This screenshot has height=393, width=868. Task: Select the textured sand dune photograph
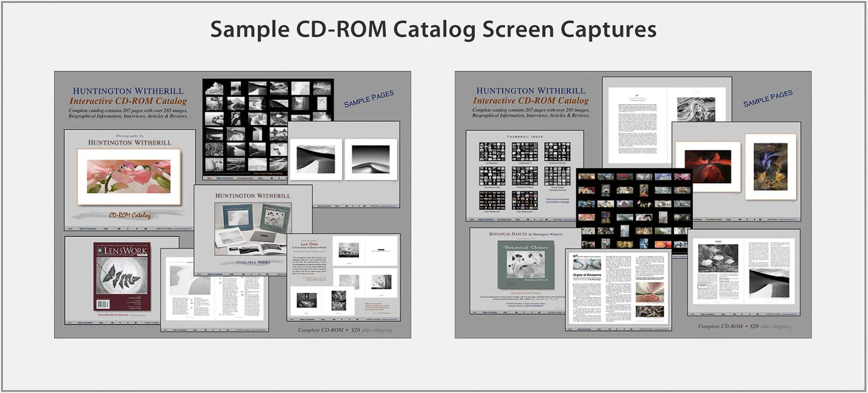pos(315,159)
